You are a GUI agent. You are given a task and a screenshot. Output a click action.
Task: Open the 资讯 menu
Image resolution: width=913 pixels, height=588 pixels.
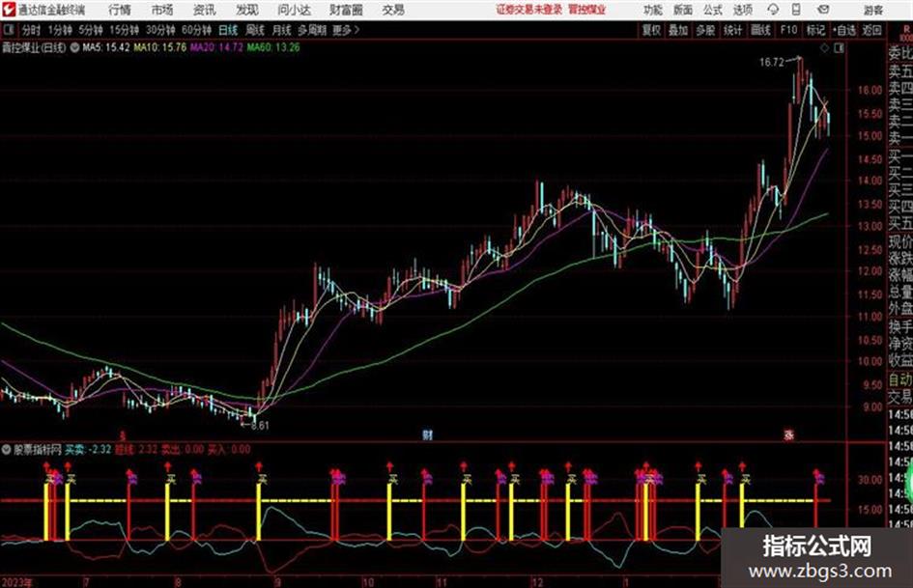205,10
